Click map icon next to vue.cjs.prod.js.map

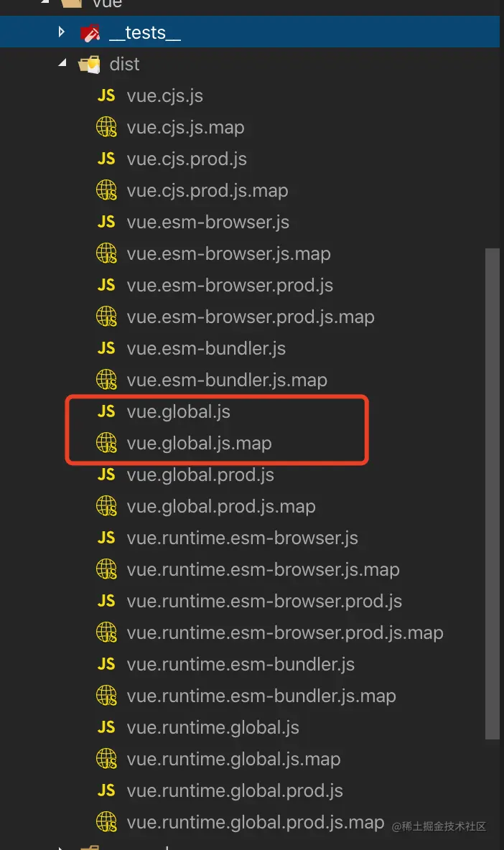tap(106, 190)
